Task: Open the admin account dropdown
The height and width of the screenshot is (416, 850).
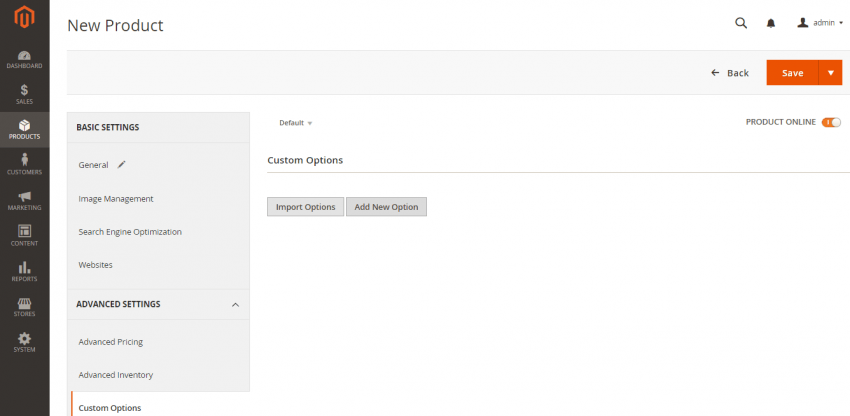Action: [x=820, y=23]
